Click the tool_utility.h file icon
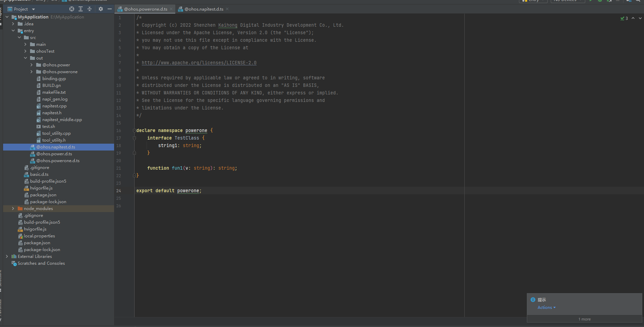 coord(39,140)
